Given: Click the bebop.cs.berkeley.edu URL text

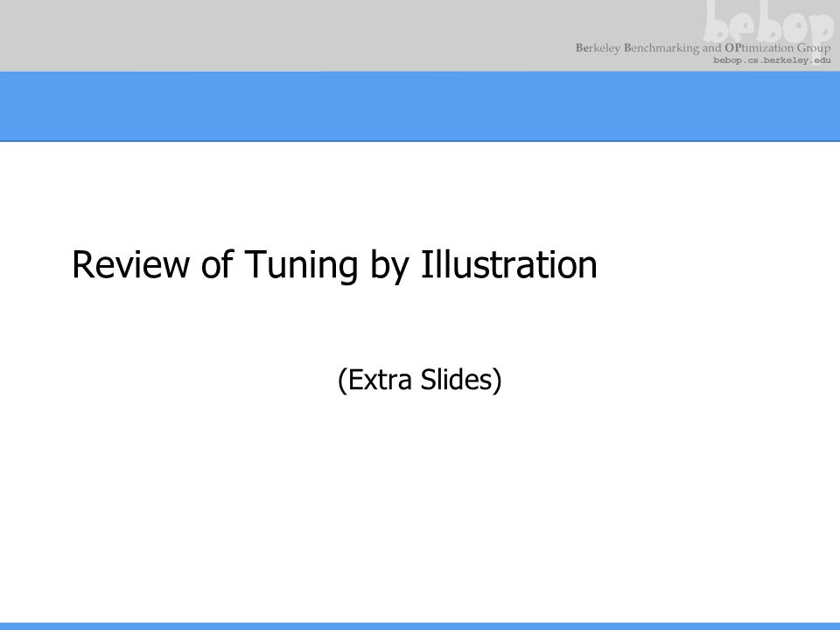Looking at the screenshot, I should (772, 60).
